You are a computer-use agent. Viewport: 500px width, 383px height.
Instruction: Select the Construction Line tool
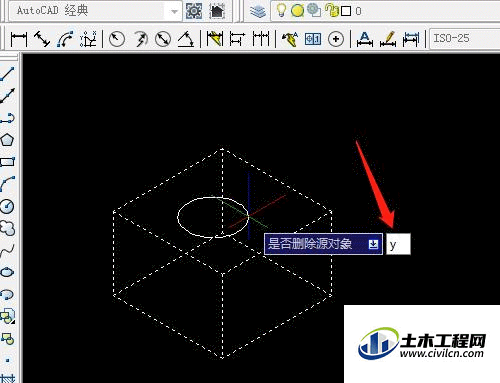7,96
